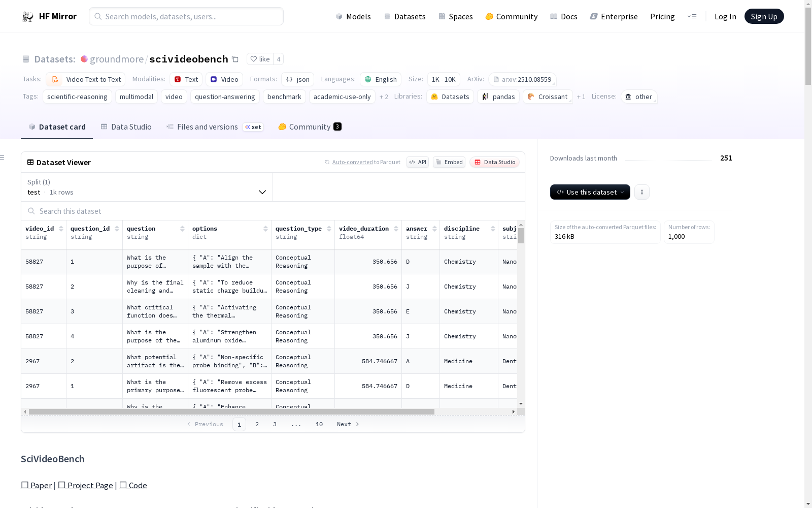
Task: Focus the Search models, datasets, users field
Action: point(186,16)
